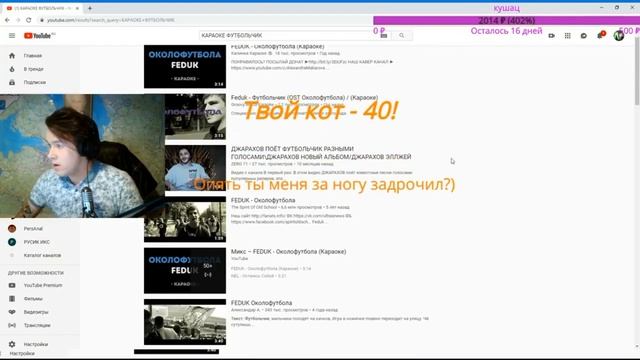Open the YouTube hamburger guide menu
Screen dimensions: 640x360
12,36
